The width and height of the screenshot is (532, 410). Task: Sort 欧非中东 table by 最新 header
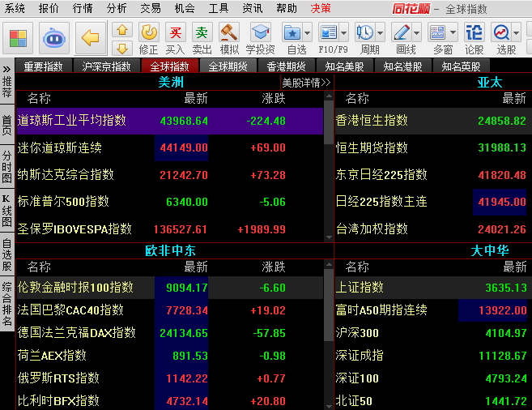pyautogui.click(x=196, y=267)
